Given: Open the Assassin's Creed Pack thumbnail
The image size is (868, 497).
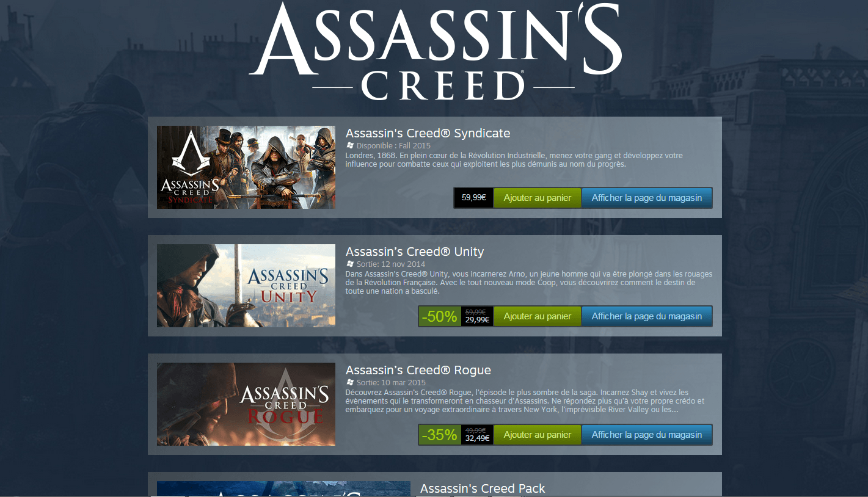Looking at the screenshot, I should point(283,488).
